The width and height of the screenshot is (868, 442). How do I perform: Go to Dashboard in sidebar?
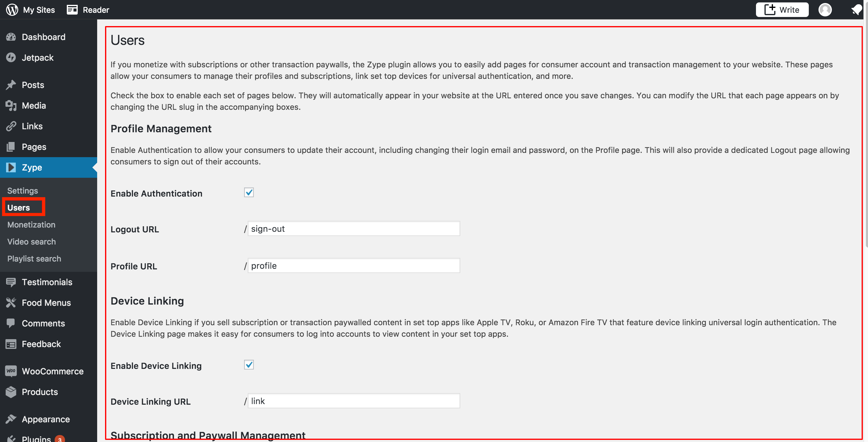[49, 37]
